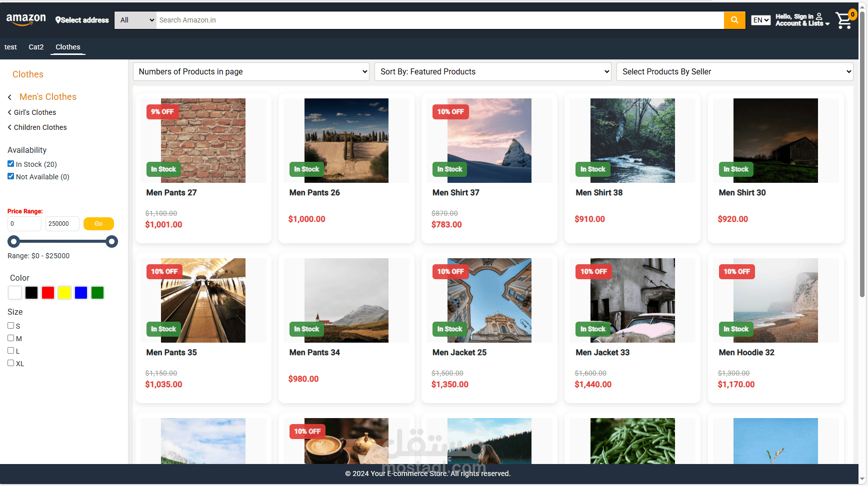
Task: Select the white color swatch
Action: tap(15, 293)
